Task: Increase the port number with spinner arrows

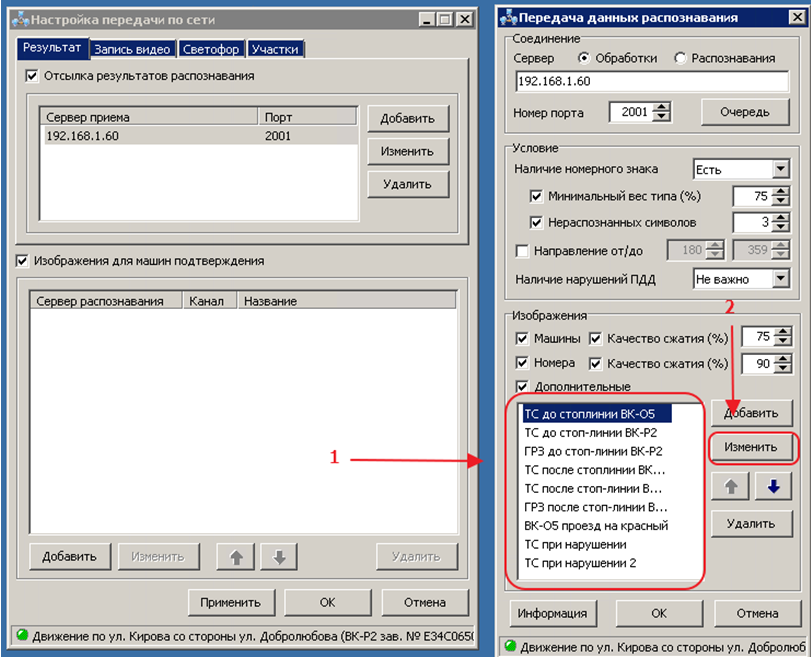Action: 662,107
